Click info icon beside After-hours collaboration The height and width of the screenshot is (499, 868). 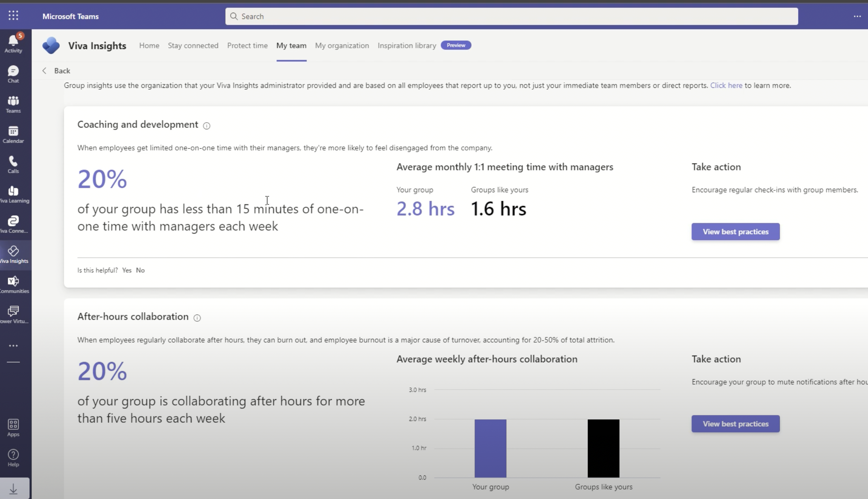[197, 318]
